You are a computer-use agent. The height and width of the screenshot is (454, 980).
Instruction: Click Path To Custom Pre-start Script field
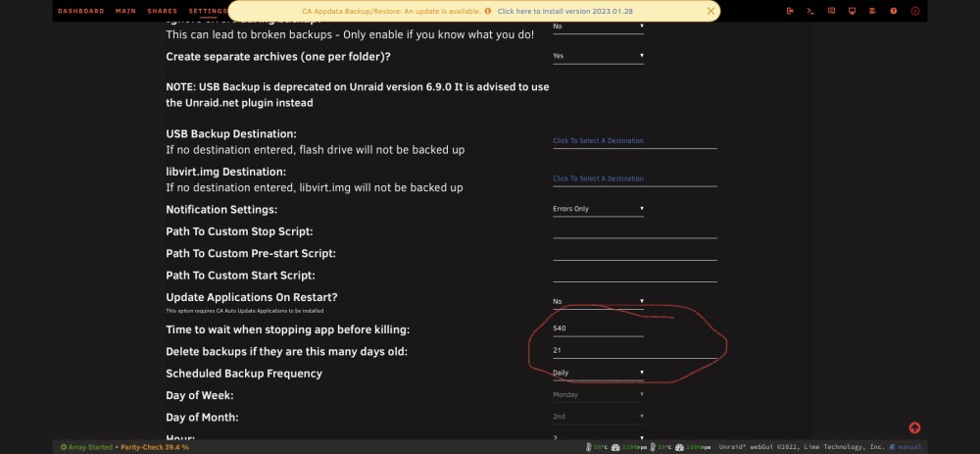coord(634,254)
